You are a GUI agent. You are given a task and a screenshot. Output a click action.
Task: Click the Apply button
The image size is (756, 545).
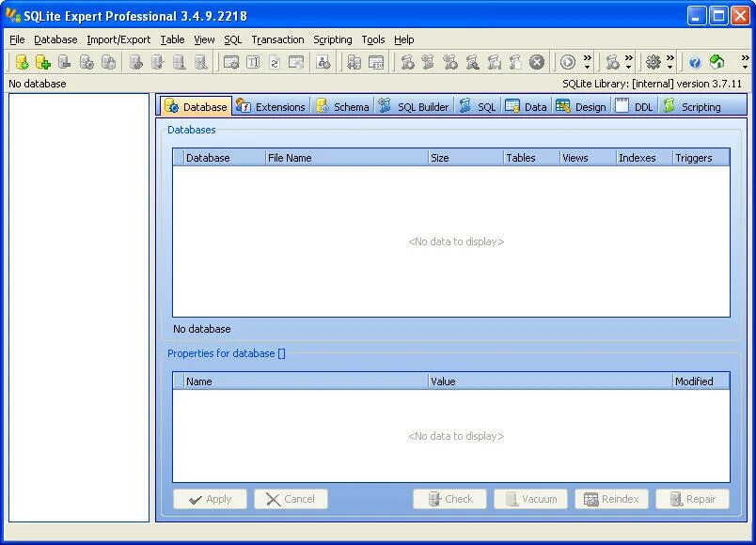coord(210,499)
